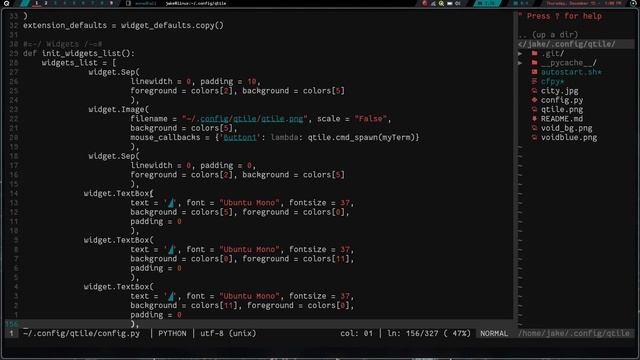Click the magnifier tray icon
Image resolution: width=640 pixels, height=360 pixels.
pos(441,3)
